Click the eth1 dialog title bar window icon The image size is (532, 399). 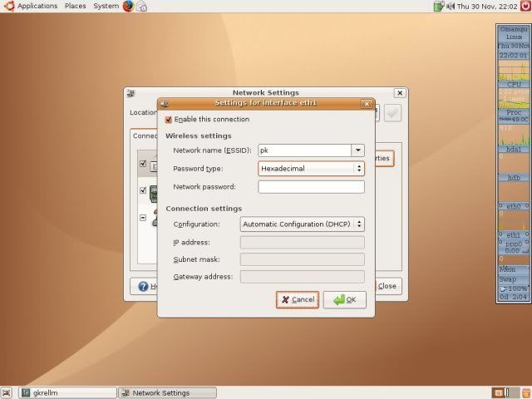(165, 104)
